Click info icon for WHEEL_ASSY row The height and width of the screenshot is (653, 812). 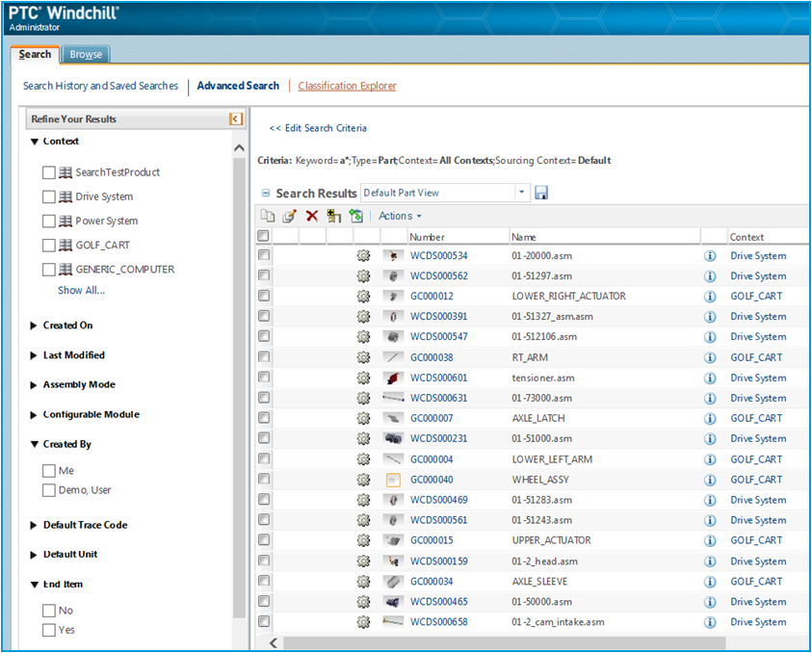point(710,480)
